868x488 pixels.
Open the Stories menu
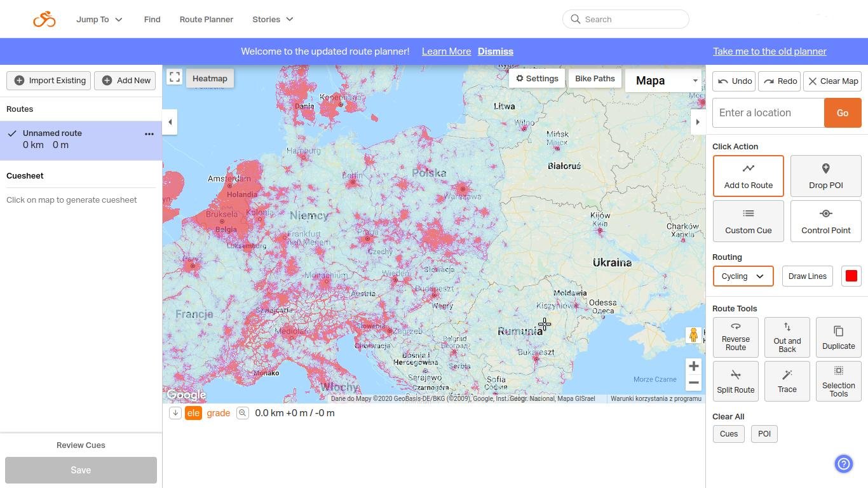tap(273, 20)
